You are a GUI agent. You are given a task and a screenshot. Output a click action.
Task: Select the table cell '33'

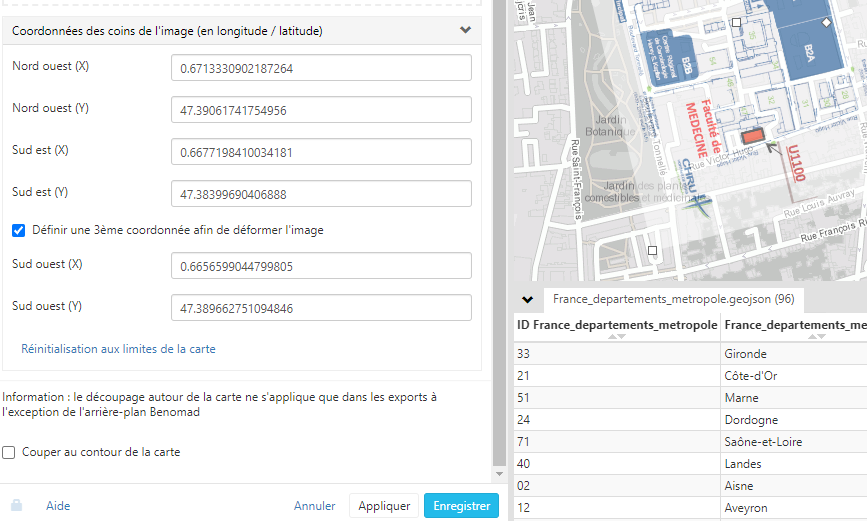617,353
